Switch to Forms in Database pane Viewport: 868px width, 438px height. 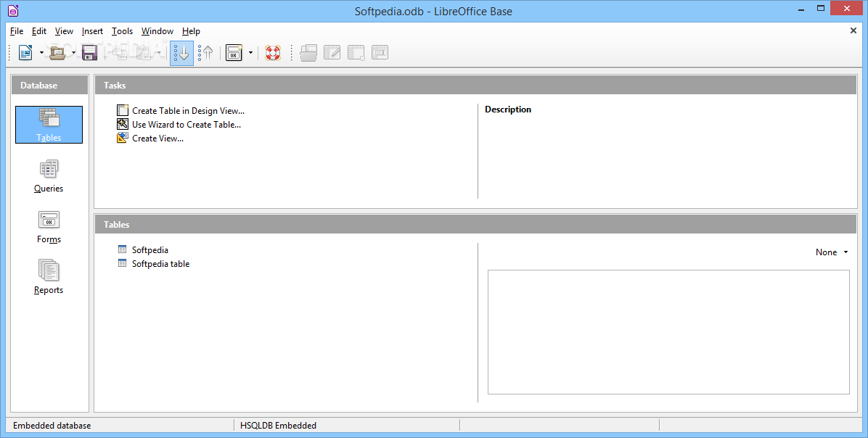point(49,227)
